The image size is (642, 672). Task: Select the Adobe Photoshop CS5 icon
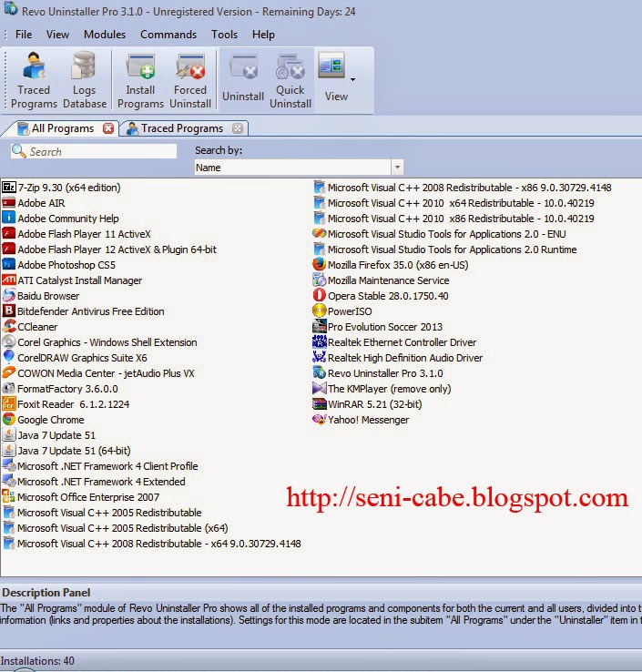coord(8,265)
